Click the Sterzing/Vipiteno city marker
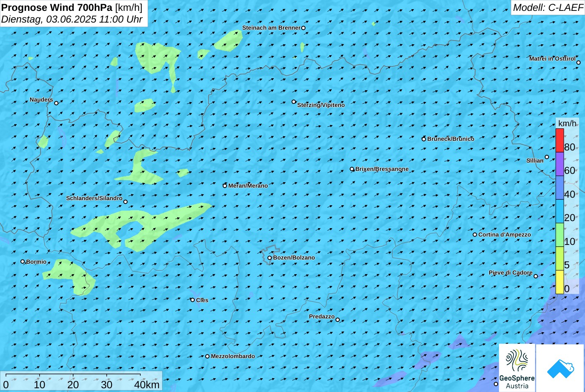 [x=294, y=102]
